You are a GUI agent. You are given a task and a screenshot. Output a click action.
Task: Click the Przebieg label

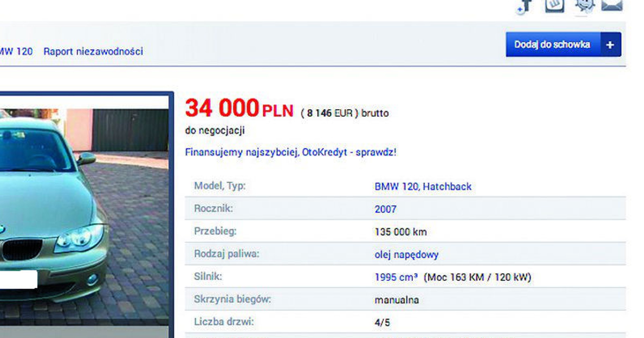tap(215, 231)
